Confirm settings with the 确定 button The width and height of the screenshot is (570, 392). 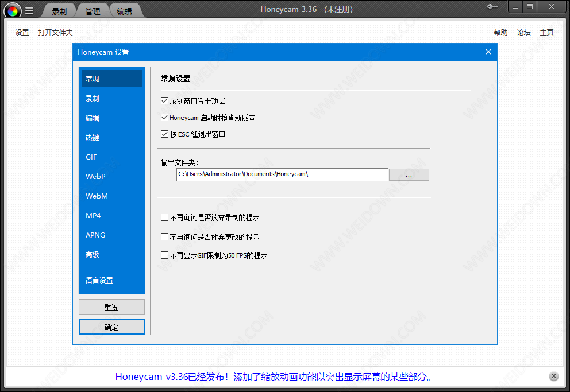(x=111, y=327)
